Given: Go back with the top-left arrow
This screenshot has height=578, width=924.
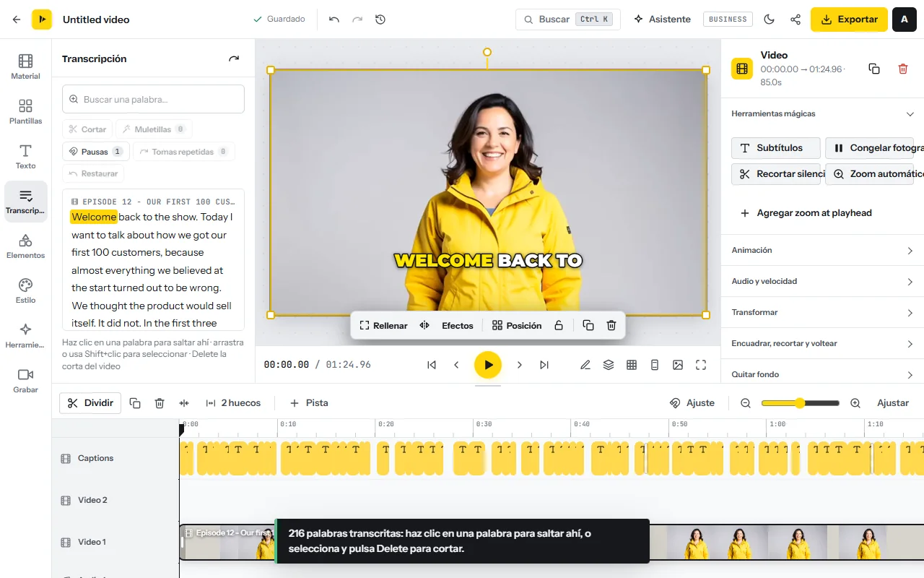Looking at the screenshot, I should 17,20.
